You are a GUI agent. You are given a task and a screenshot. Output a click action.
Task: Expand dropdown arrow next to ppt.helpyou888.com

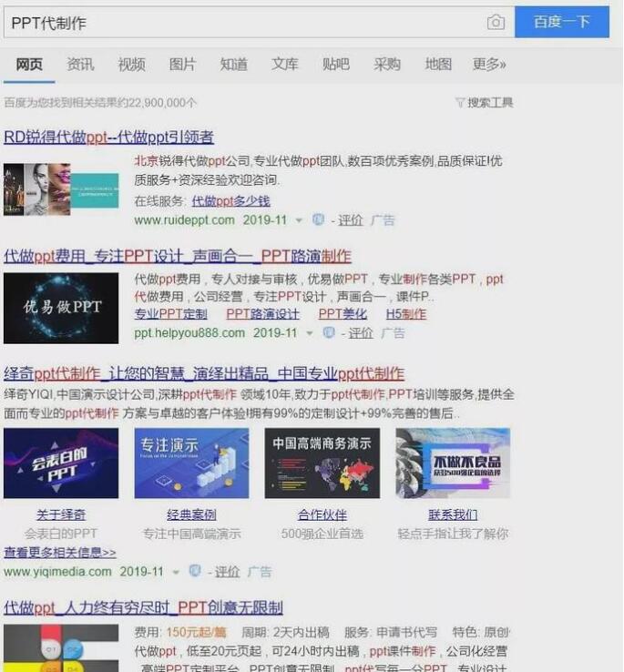(310, 333)
